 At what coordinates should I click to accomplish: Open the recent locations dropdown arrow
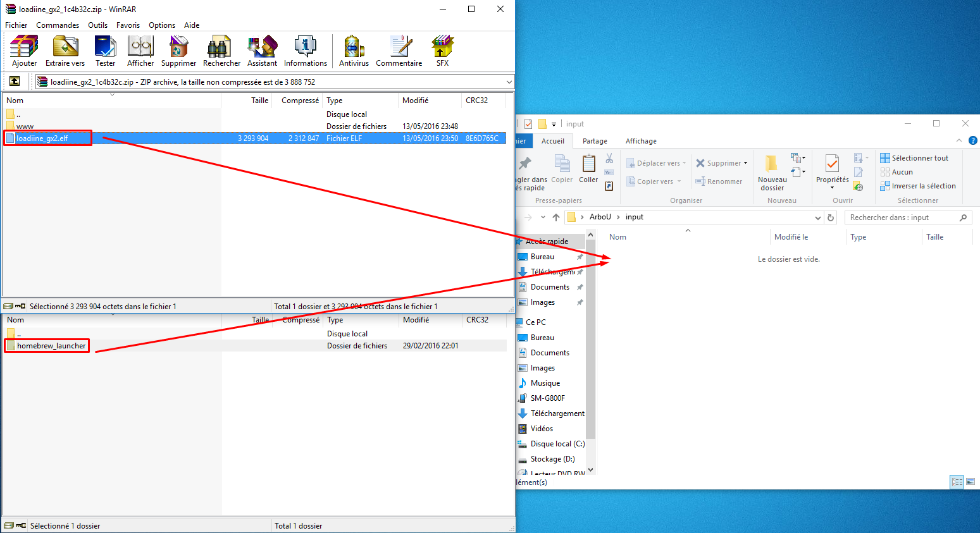point(543,217)
